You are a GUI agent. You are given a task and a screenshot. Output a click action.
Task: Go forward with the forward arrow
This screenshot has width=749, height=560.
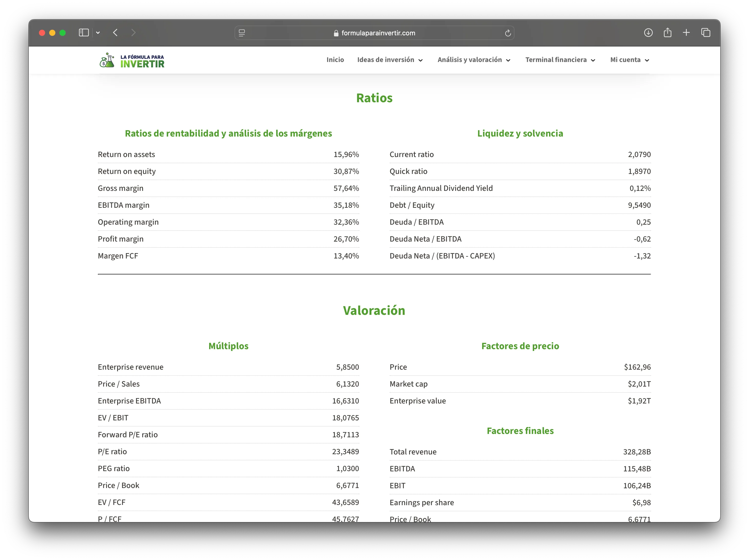pyautogui.click(x=133, y=33)
